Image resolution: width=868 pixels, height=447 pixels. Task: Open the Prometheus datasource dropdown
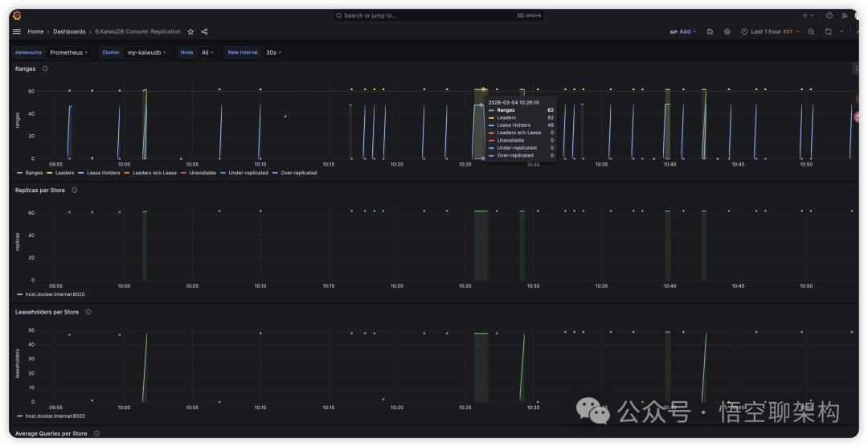[x=70, y=52]
